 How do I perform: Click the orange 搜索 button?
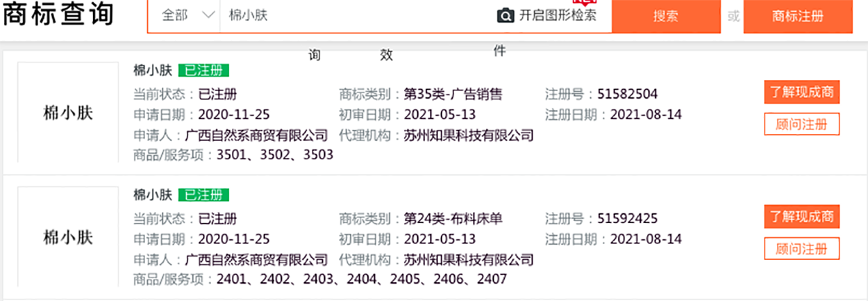(x=665, y=17)
